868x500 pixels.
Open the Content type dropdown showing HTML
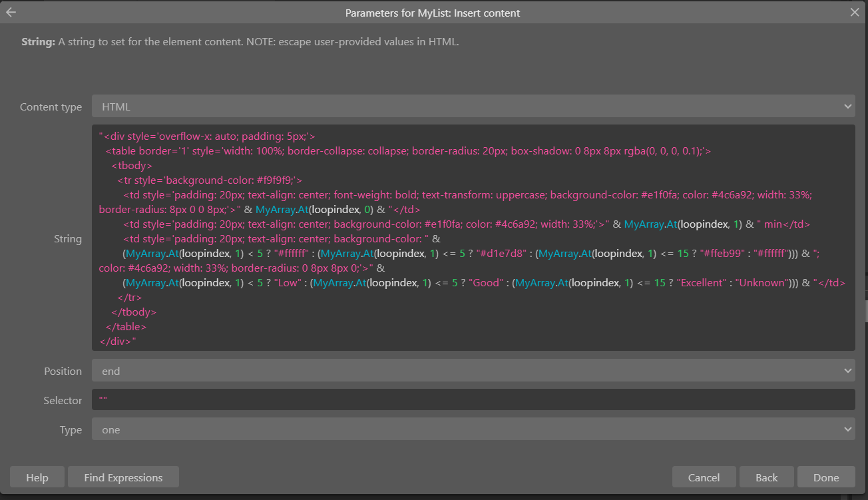click(473, 107)
